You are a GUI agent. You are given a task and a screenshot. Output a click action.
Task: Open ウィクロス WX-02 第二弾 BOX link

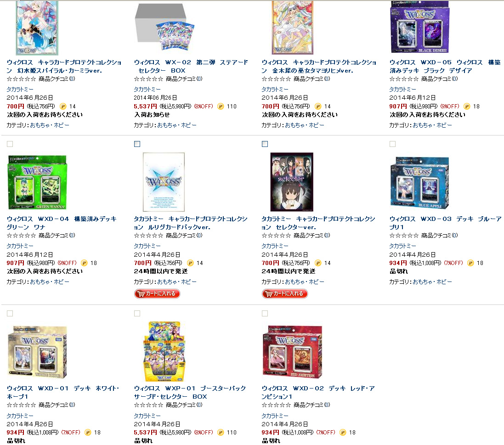click(x=191, y=66)
